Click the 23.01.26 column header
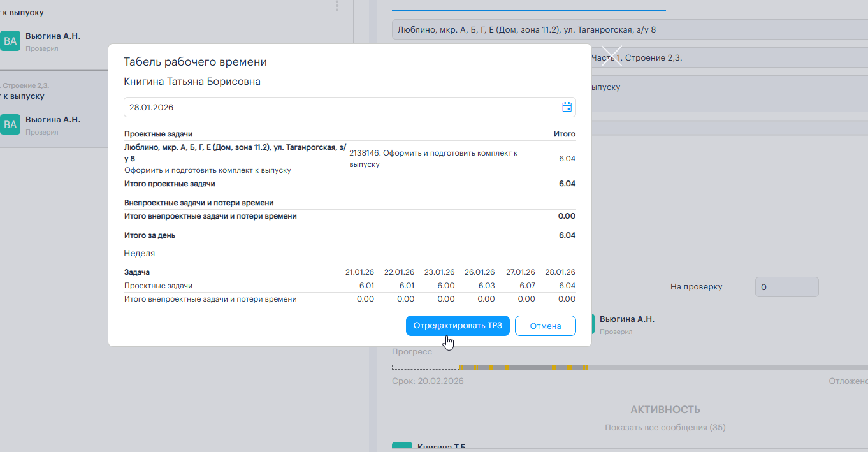Image resolution: width=868 pixels, height=452 pixels. coord(440,272)
